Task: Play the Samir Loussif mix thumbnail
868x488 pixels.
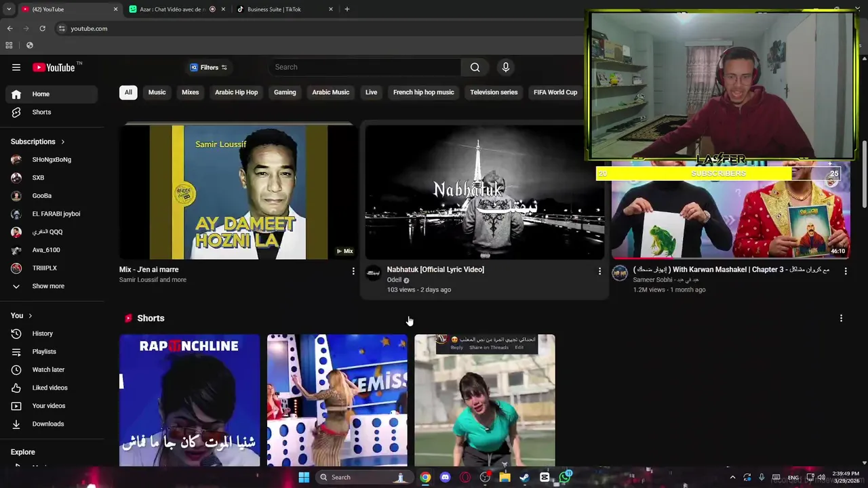Action: [x=237, y=192]
